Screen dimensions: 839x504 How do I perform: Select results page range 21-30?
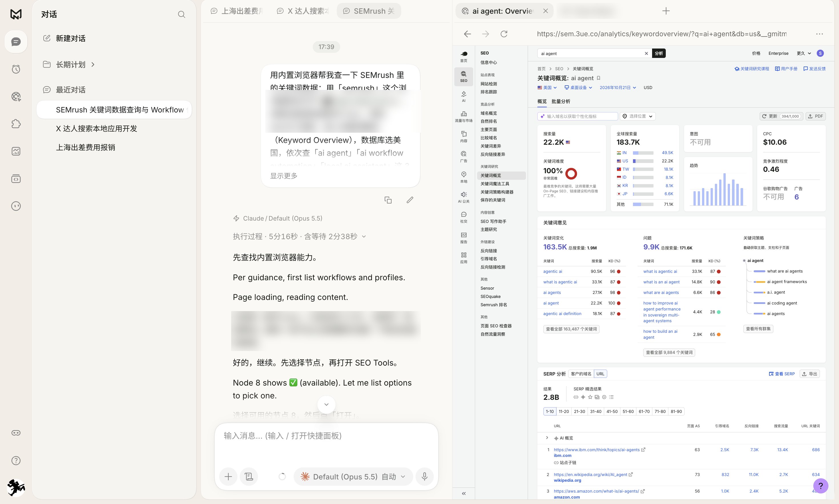pyautogui.click(x=579, y=411)
